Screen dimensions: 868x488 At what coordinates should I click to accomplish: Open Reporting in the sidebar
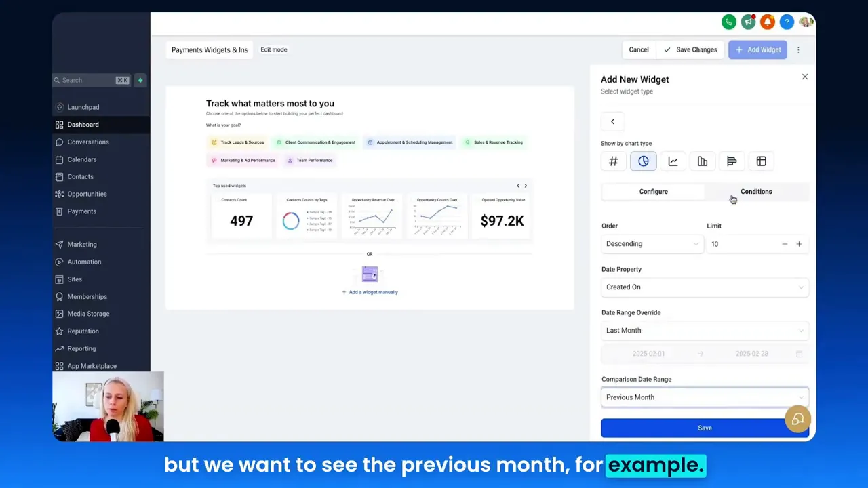coord(101,348)
